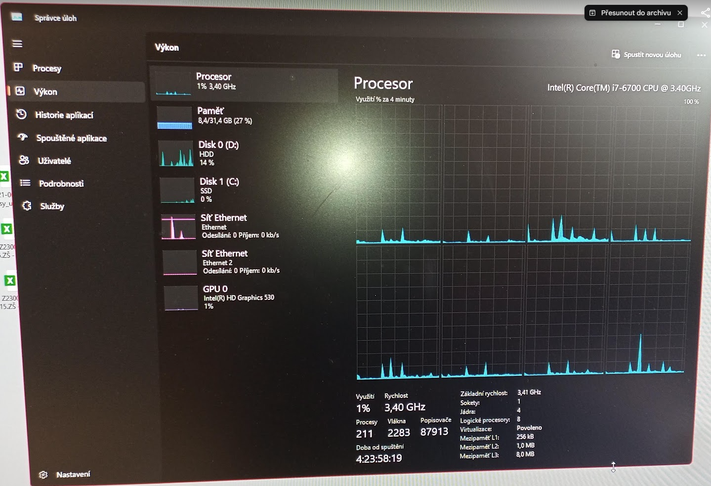Click the uptime value 4:23:58:19
The image size is (711, 486).
pos(379,458)
